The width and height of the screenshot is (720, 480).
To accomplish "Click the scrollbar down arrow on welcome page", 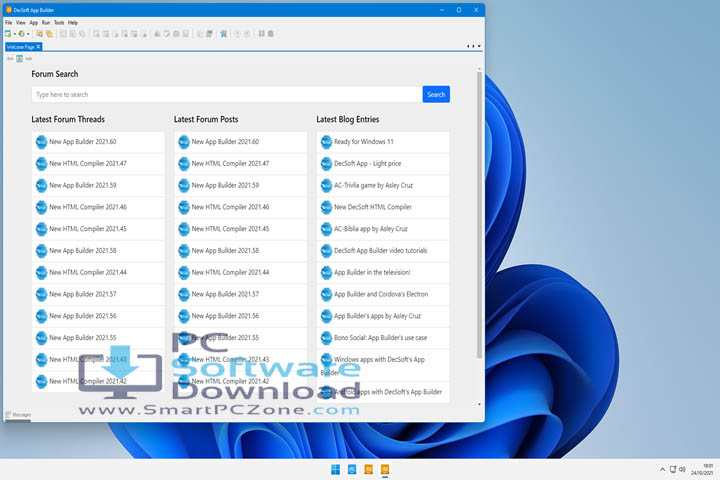I will (x=479, y=404).
